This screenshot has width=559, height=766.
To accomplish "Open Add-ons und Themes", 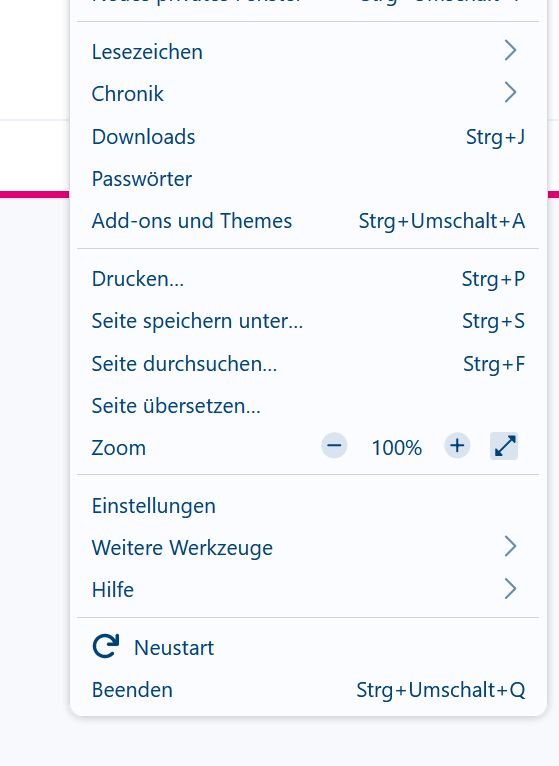I will (308, 221).
